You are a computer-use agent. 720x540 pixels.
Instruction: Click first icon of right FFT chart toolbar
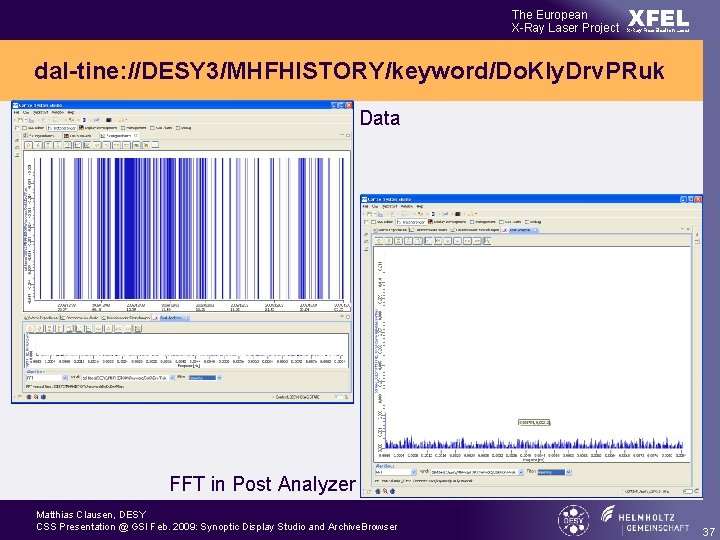[379, 241]
